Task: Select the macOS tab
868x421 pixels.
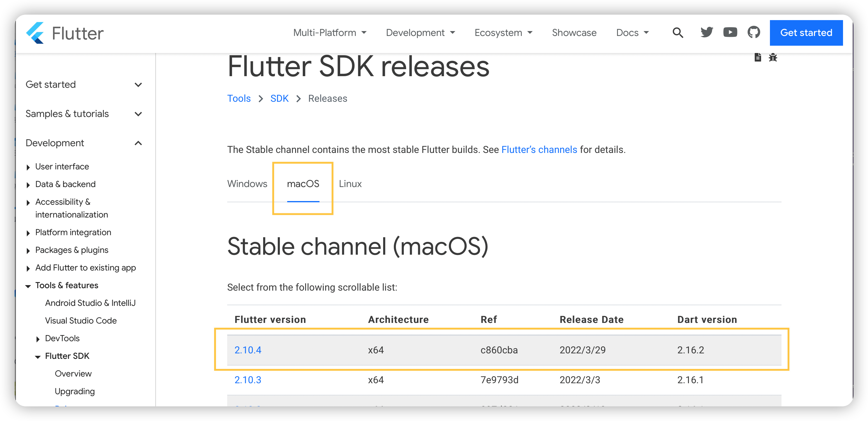Action: [303, 184]
